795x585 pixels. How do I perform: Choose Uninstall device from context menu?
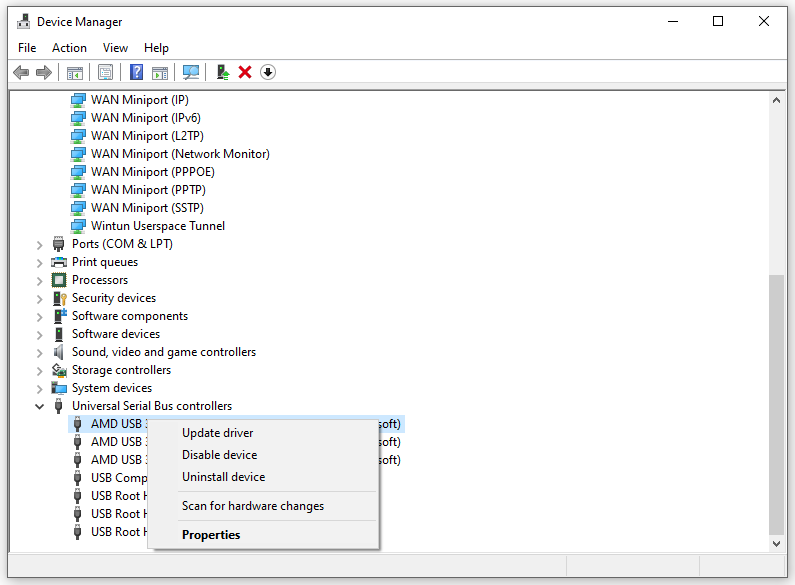point(223,477)
